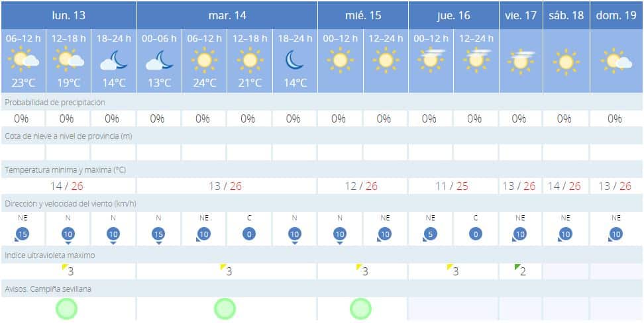This screenshot has height=323, width=644.
Task: Click the green warning circle under mié. 15
Action: (360, 308)
